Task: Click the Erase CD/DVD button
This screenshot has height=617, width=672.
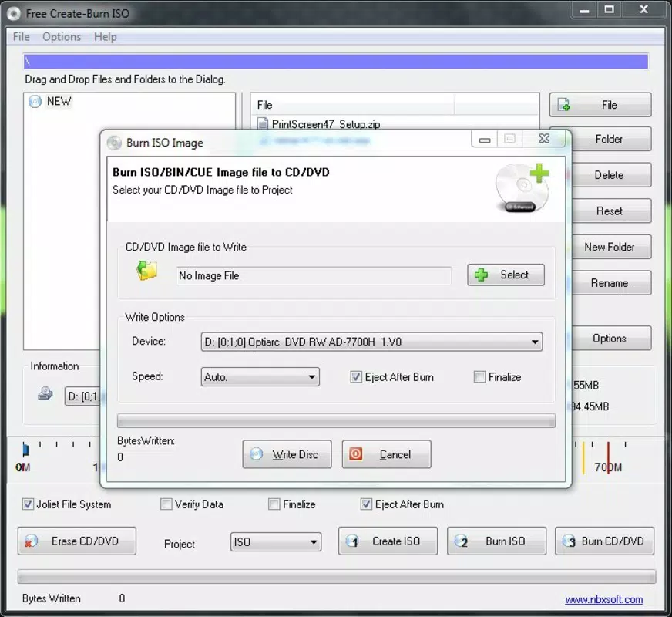Action: pos(77,541)
